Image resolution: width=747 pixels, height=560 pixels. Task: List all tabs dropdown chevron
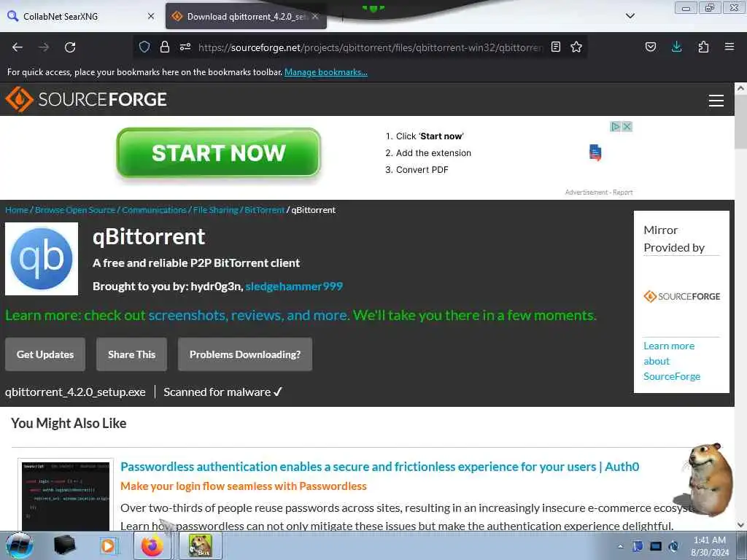pos(630,16)
